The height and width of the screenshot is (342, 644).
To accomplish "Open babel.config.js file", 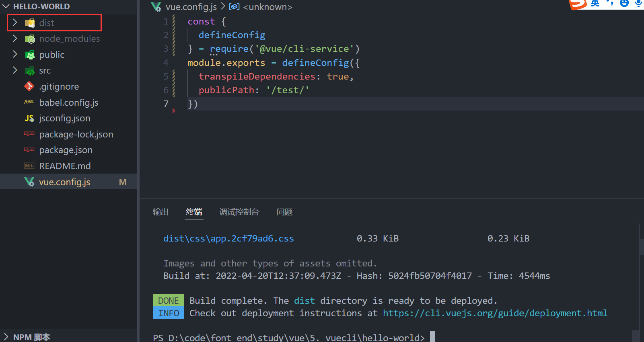I will (69, 102).
